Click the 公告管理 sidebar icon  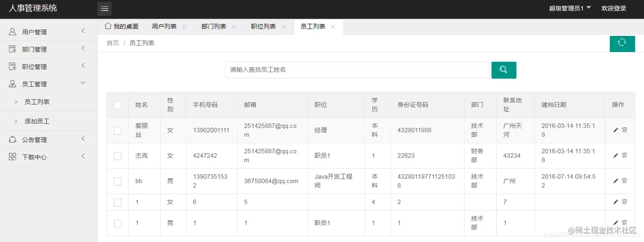pyautogui.click(x=12, y=140)
